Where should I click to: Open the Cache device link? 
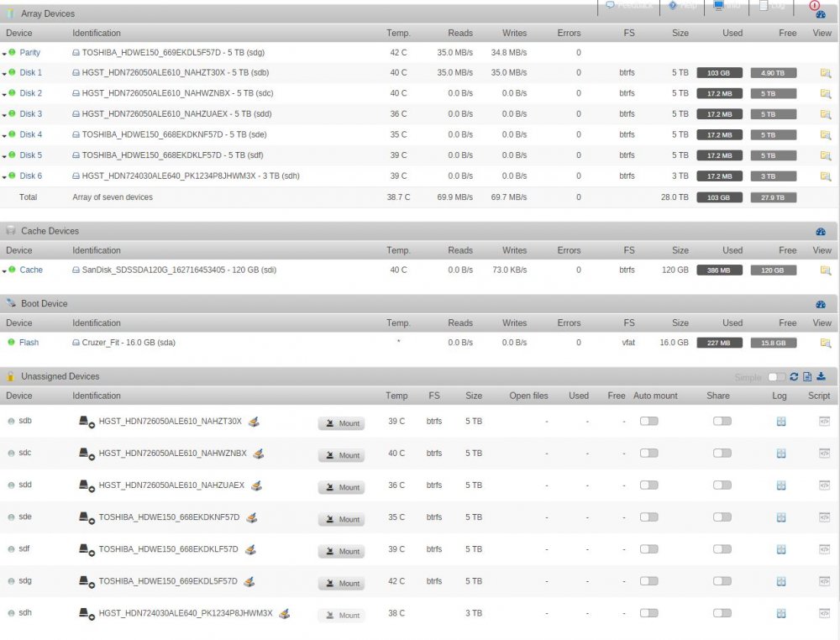tap(31, 270)
